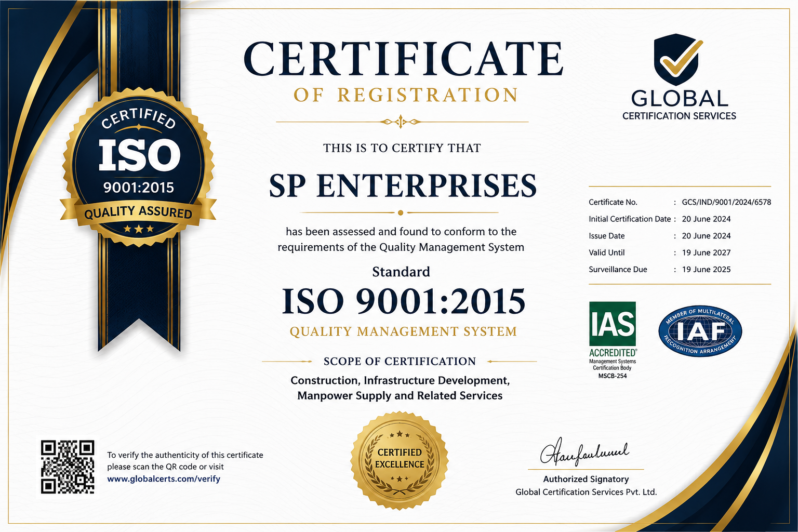Screen dimensions: 798x532
Task: Click the 'has been assessed and found' line
Action: pyautogui.click(x=401, y=232)
